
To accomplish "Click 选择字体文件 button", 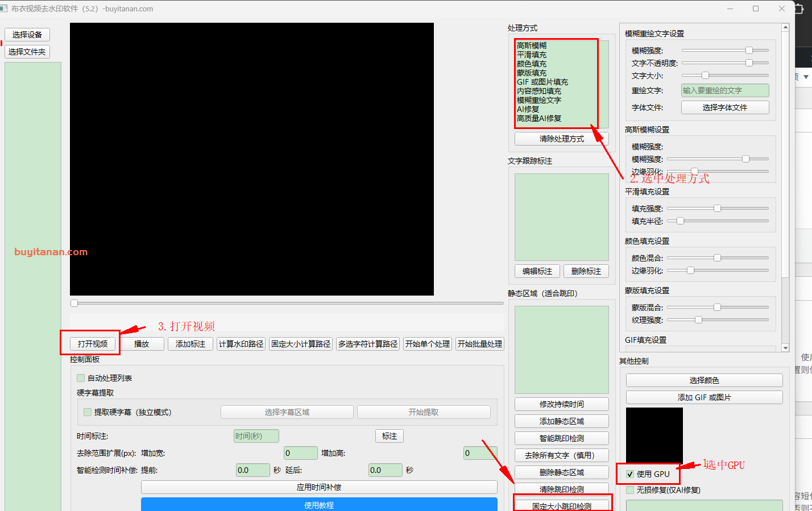I will pyautogui.click(x=724, y=107).
